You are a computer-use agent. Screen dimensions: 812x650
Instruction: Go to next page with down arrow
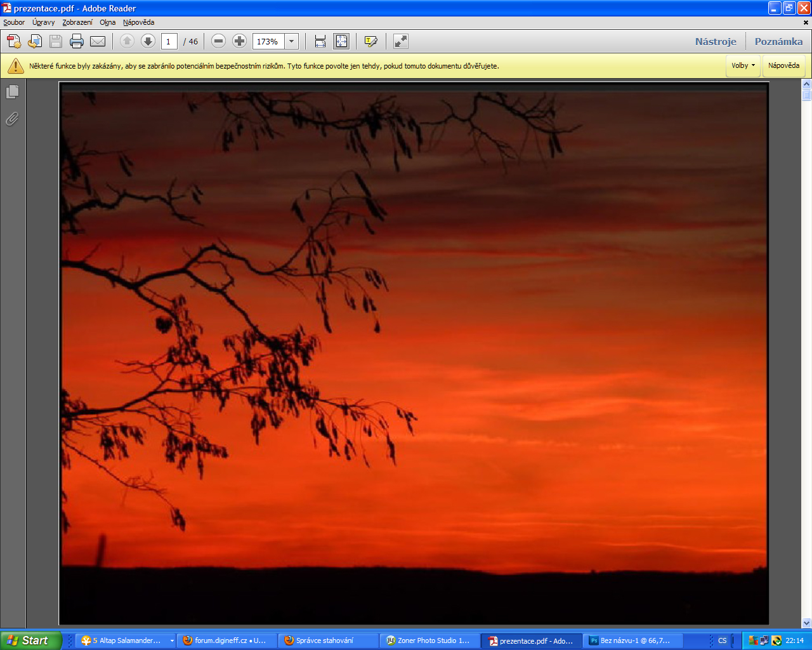[x=148, y=42]
